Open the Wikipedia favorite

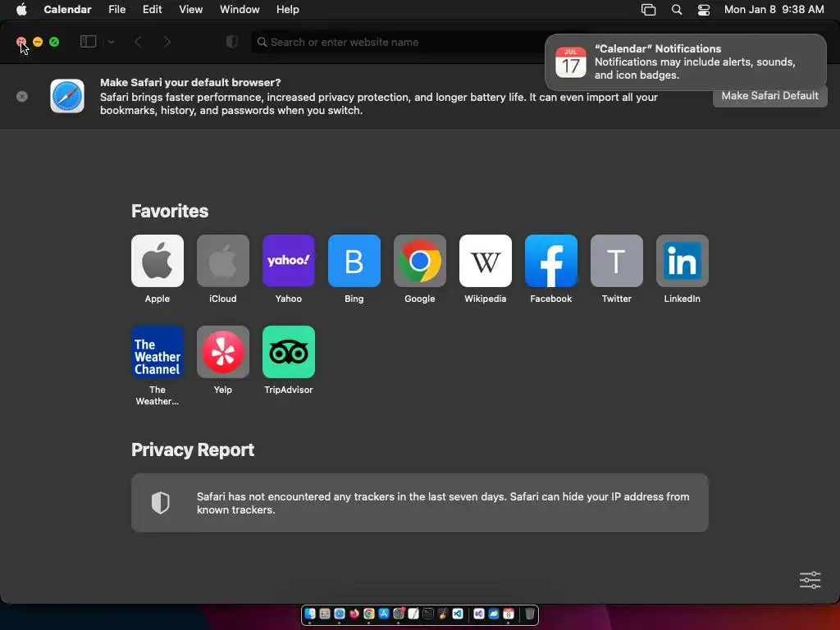tap(486, 261)
